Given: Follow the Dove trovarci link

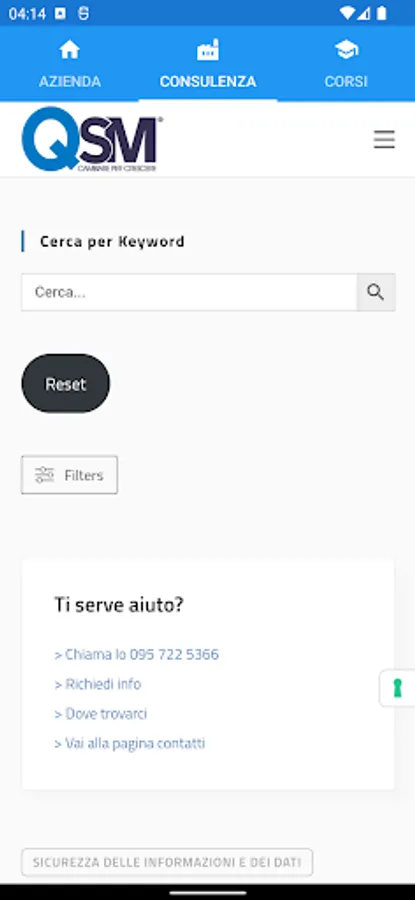Looking at the screenshot, I should tap(101, 713).
